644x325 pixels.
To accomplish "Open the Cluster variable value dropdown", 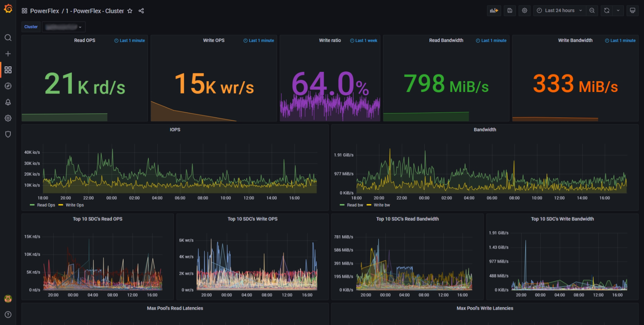I will click(x=64, y=27).
